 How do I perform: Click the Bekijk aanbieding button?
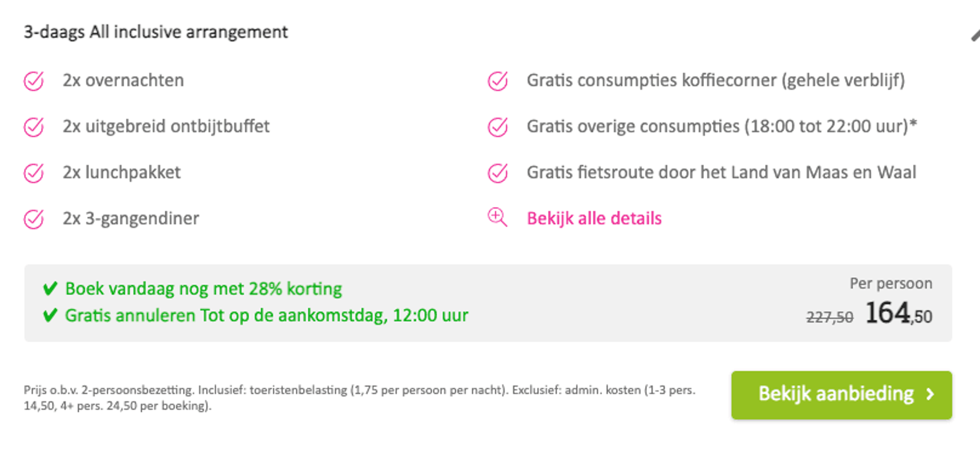[841, 395]
